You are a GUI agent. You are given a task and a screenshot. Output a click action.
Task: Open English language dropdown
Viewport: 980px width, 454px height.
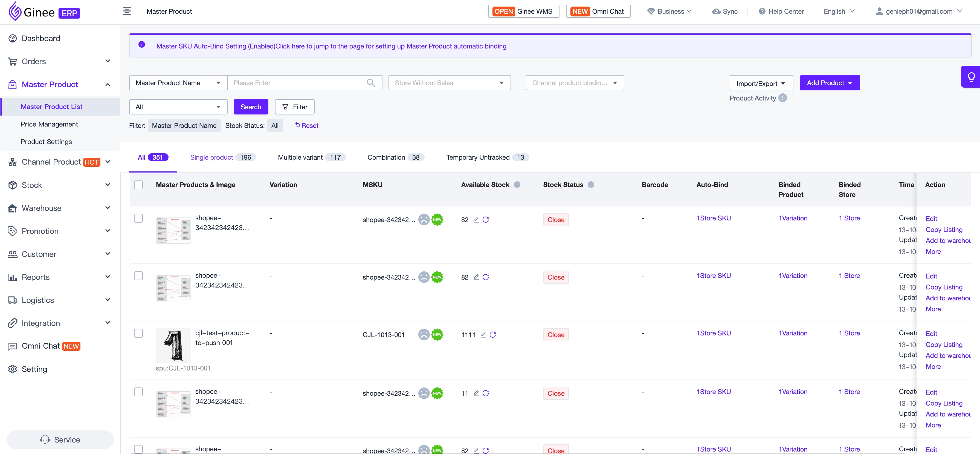[x=839, y=12]
